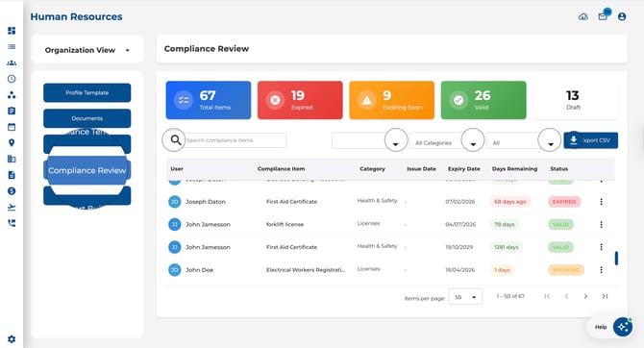The height and width of the screenshot is (348, 644).
Task: Open the Help sparkle assistant icon
Action: (623, 327)
